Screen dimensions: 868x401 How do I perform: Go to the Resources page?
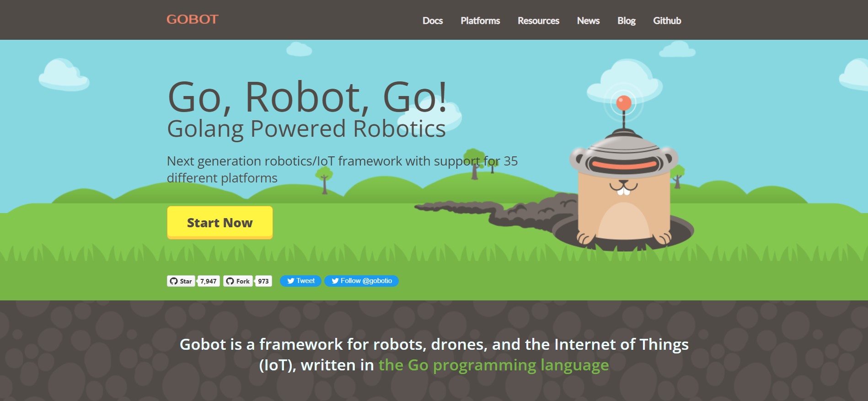(538, 21)
